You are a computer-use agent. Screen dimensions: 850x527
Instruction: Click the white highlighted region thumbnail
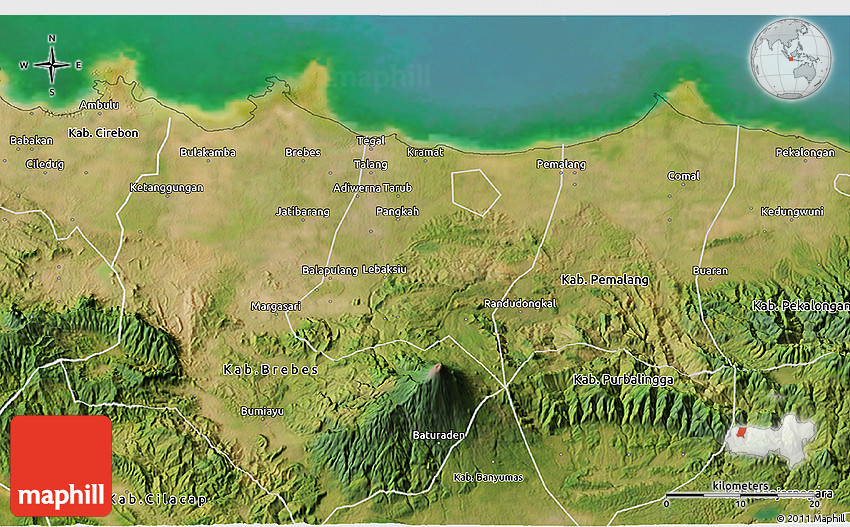point(771,438)
